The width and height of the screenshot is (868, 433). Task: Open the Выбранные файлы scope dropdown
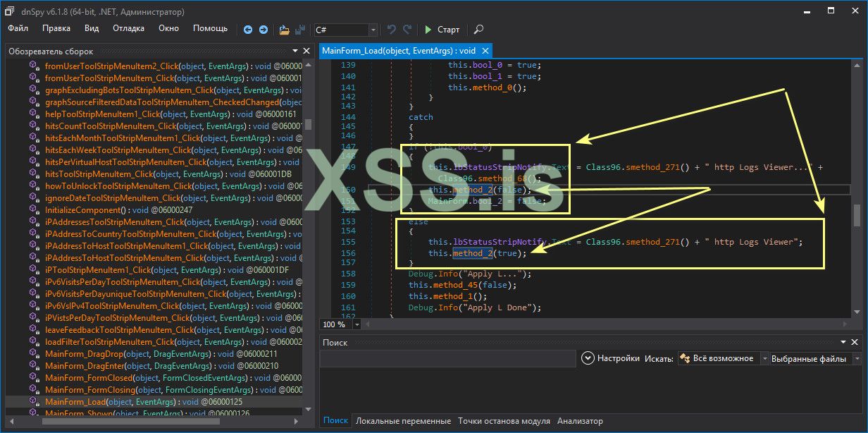coord(856,358)
